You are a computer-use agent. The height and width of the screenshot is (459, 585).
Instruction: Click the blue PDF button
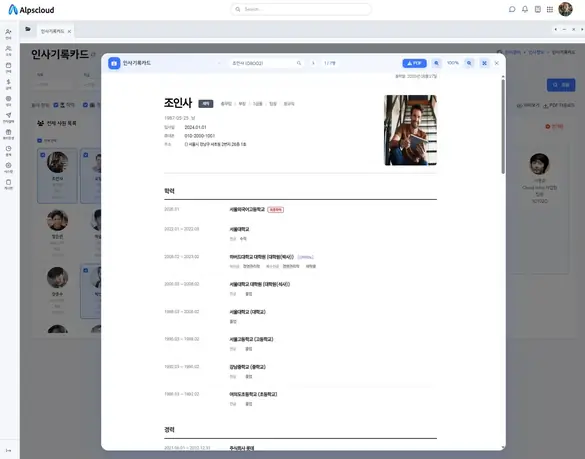[x=414, y=63]
